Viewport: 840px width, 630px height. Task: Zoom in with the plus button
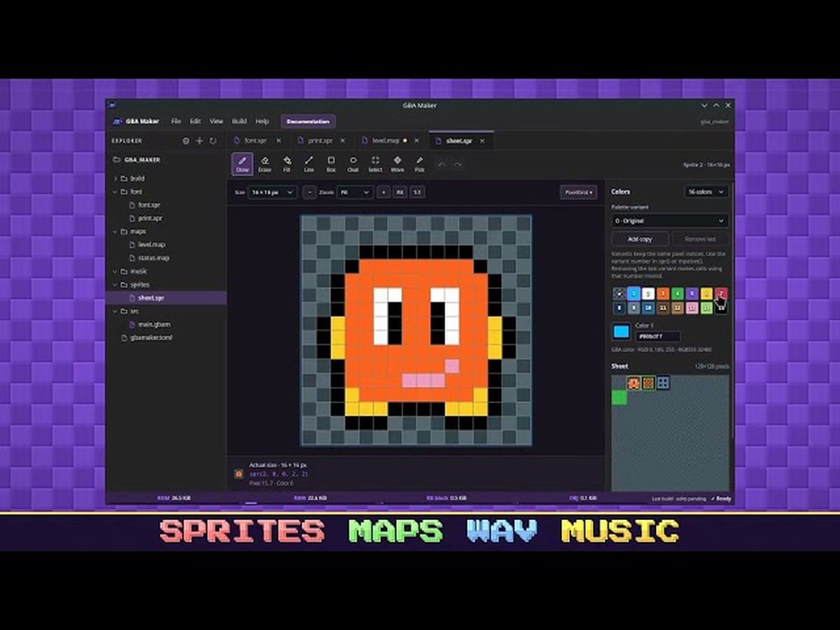(383, 192)
